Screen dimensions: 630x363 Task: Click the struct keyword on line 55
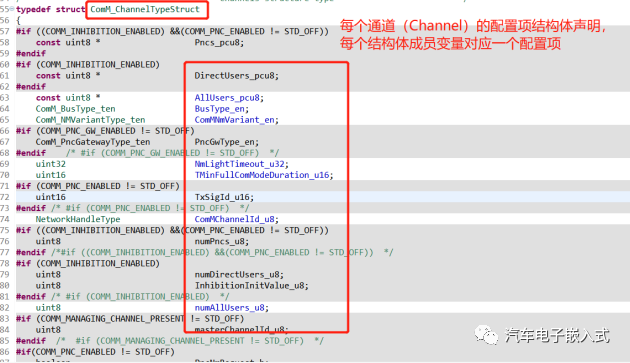coord(70,9)
